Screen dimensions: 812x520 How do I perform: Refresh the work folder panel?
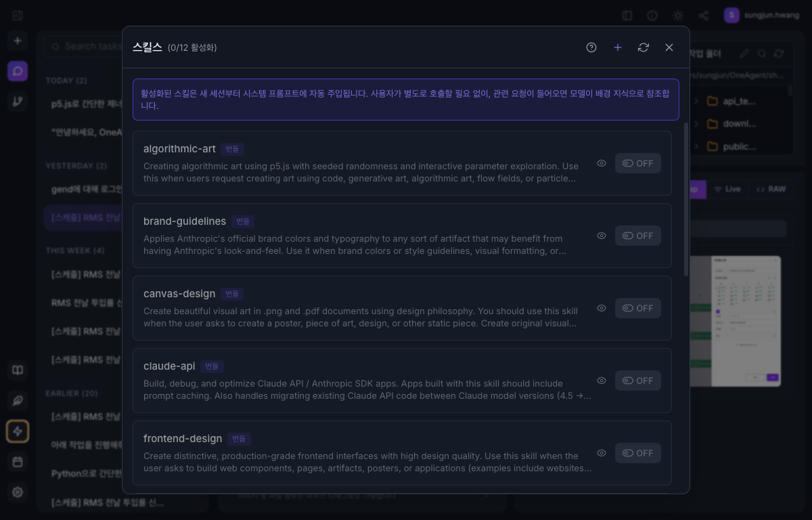(780, 53)
